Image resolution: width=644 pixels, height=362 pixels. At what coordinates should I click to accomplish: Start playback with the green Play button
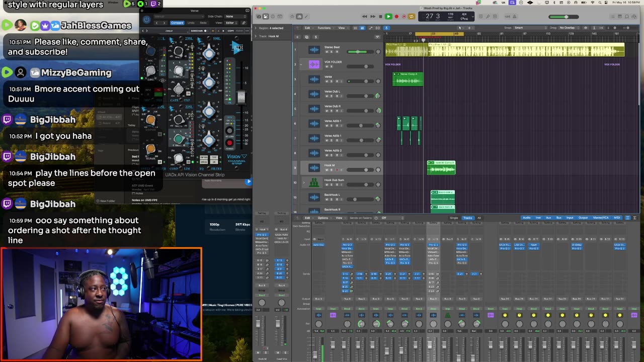click(x=388, y=17)
